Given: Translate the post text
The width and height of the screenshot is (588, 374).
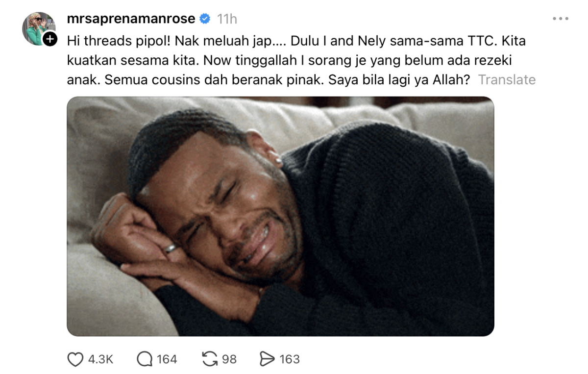Looking at the screenshot, I should coord(507,79).
